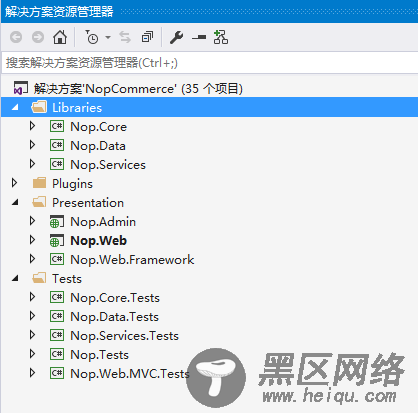Screen dimensions: 418x413
Task: Click the Nop.Services.Tests C# icon
Action: coord(57,335)
